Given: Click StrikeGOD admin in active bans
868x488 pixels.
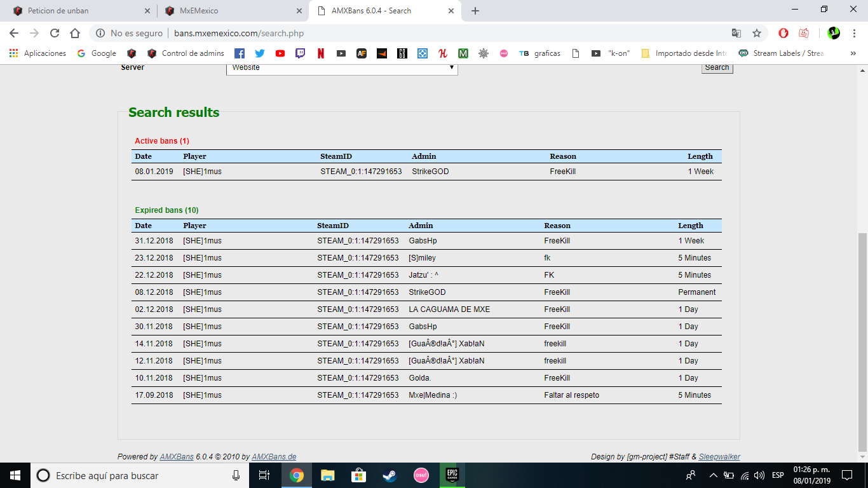Looking at the screenshot, I should tap(430, 172).
